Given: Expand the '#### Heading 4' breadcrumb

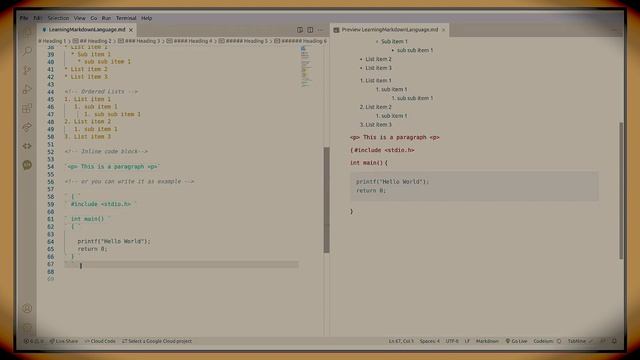Looking at the screenshot, I should coord(189,41).
